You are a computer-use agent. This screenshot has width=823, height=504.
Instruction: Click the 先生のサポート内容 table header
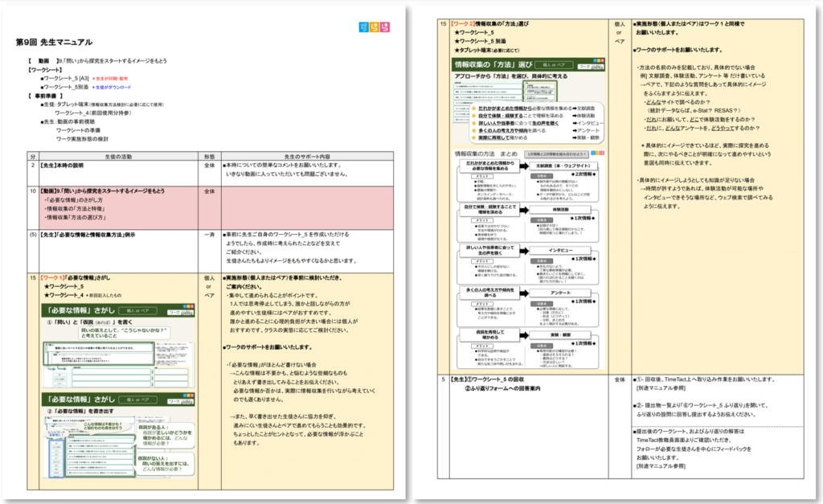307,157
